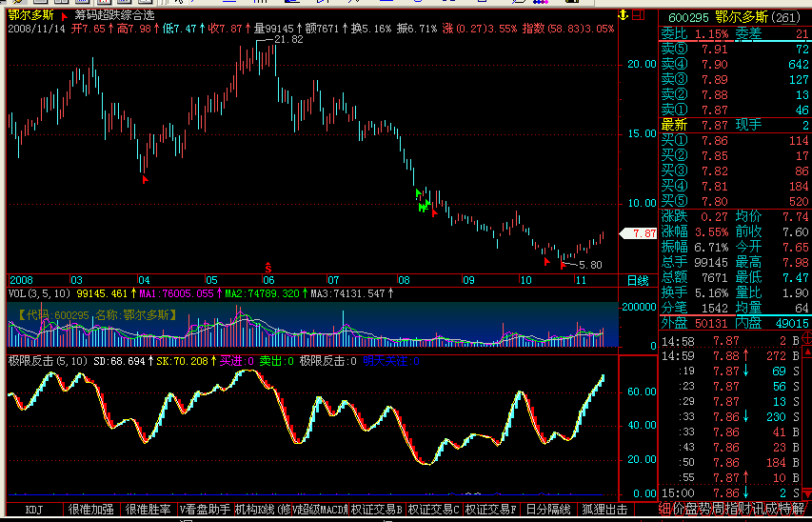The height and width of the screenshot is (522, 812).
Task: Open the KDJ indicator tab
Action: tap(33, 509)
